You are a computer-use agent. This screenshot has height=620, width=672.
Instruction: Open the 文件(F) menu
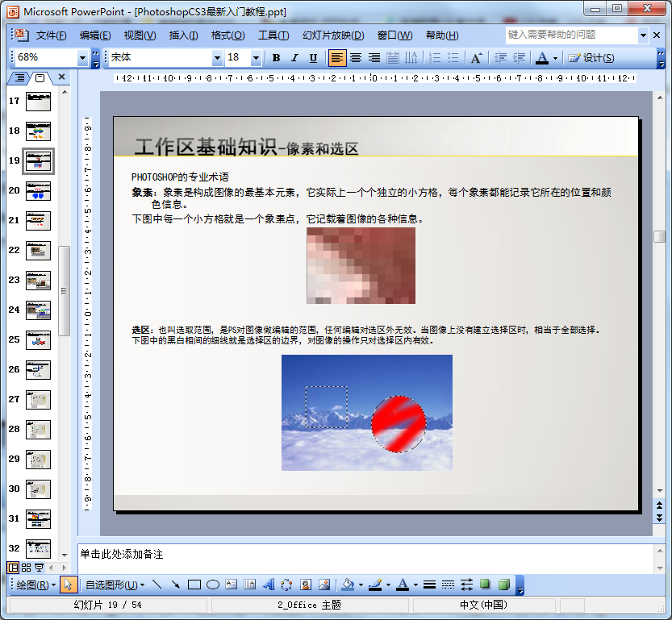pyautogui.click(x=51, y=35)
